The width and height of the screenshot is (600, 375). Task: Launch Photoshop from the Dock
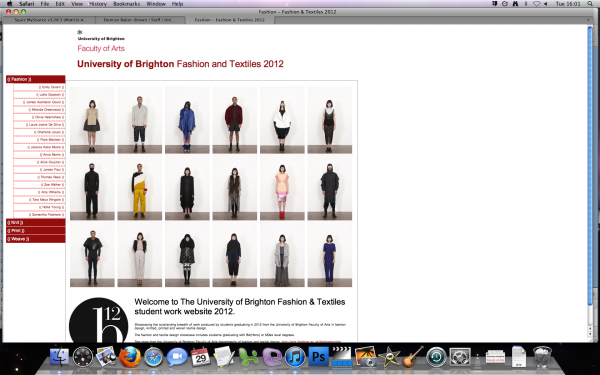click(x=319, y=357)
